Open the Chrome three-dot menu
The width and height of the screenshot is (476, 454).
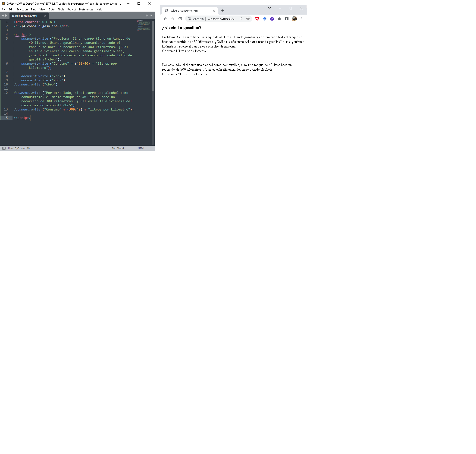click(302, 19)
